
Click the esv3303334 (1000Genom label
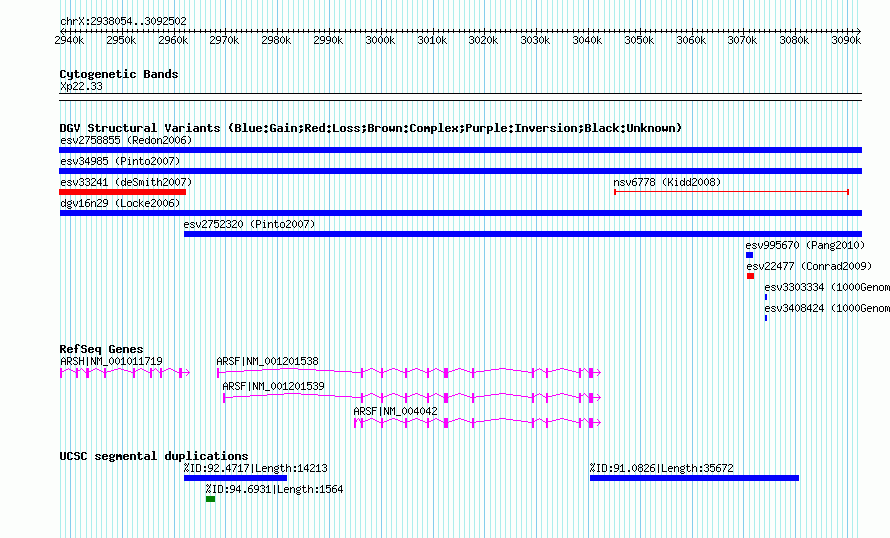[827, 287]
